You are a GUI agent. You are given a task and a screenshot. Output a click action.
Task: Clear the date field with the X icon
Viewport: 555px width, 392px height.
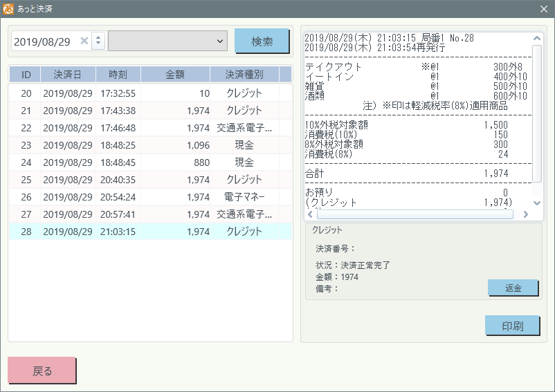point(84,41)
